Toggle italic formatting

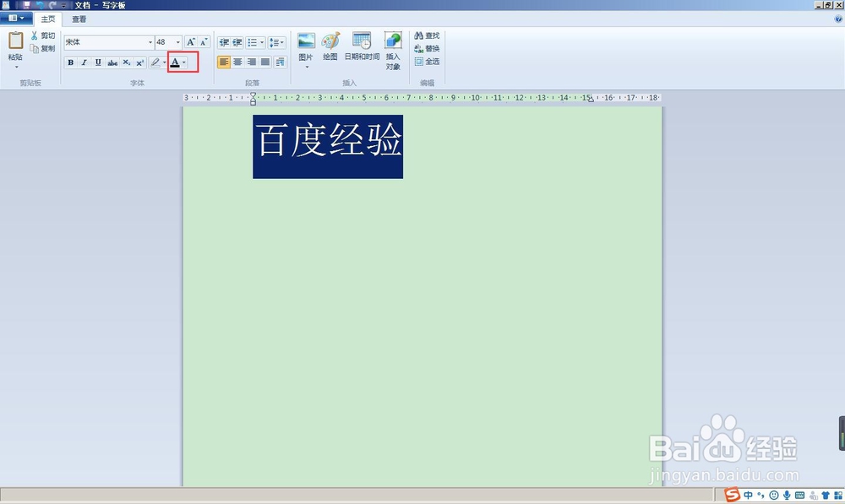84,62
